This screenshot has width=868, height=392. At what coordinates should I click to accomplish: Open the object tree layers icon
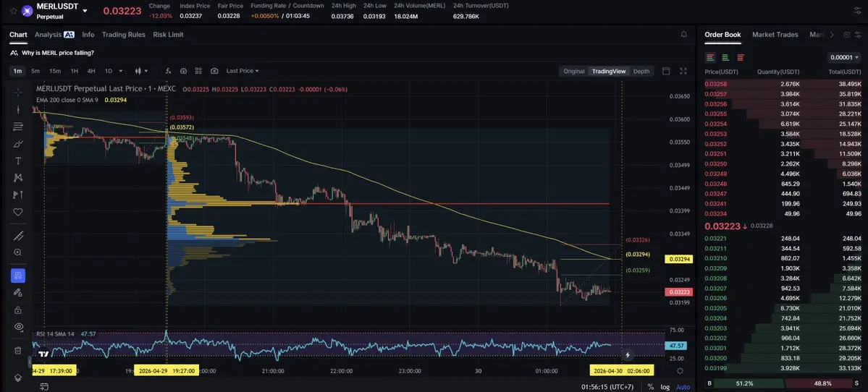(x=17, y=378)
